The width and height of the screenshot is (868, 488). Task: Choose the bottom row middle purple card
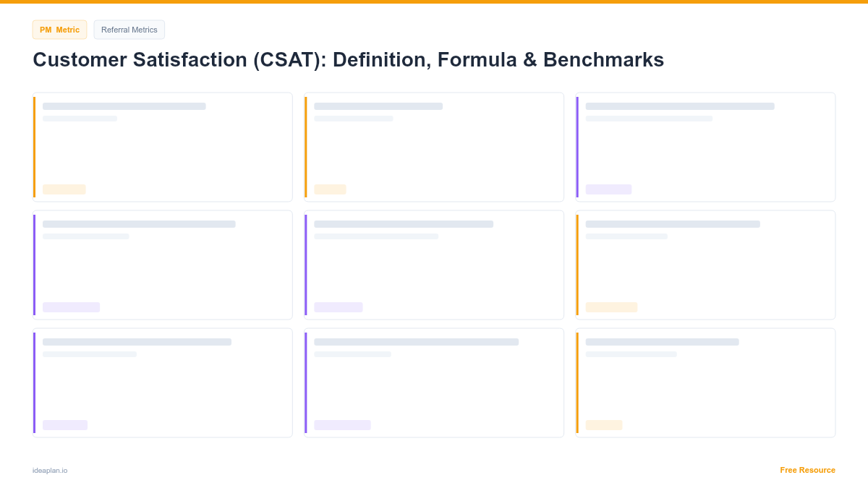[x=434, y=382]
